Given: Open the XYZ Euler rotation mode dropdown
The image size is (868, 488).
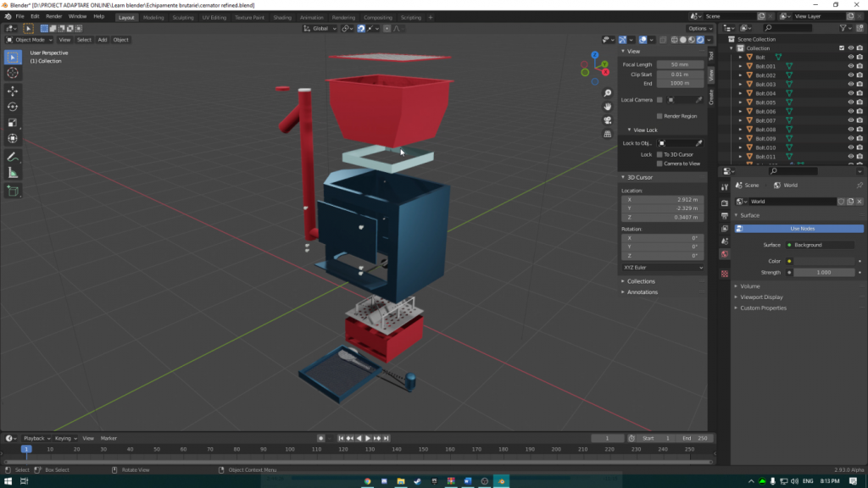Looking at the screenshot, I should pos(663,268).
